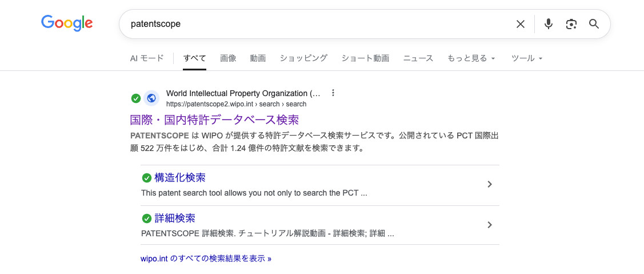Show all wipo.int search results link
Screen dimensions: 644x274
(x=206, y=259)
